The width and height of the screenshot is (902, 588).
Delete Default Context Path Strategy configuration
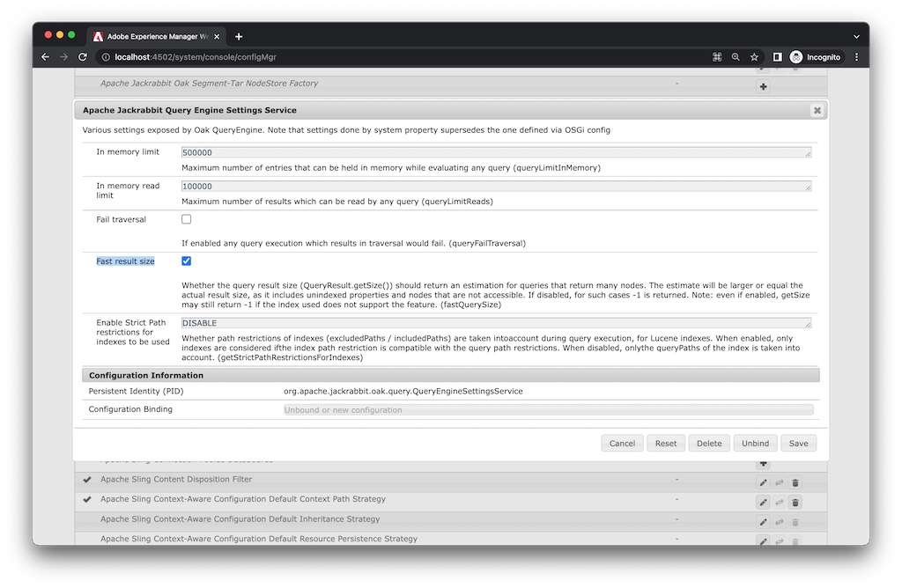(795, 503)
